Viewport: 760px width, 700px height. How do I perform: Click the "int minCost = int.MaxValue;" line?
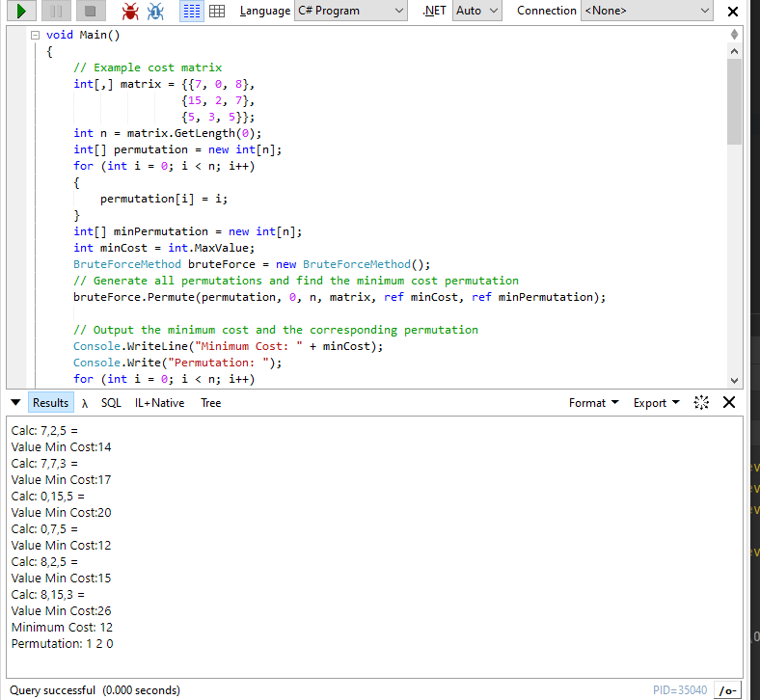tap(164, 248)
